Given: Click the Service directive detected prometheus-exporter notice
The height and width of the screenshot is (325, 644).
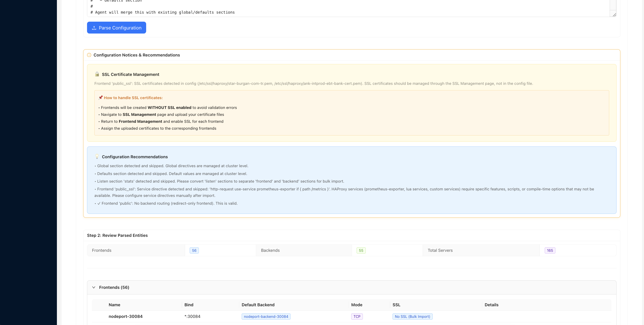Looking at the screenshot, I should (x=344, y=192).
